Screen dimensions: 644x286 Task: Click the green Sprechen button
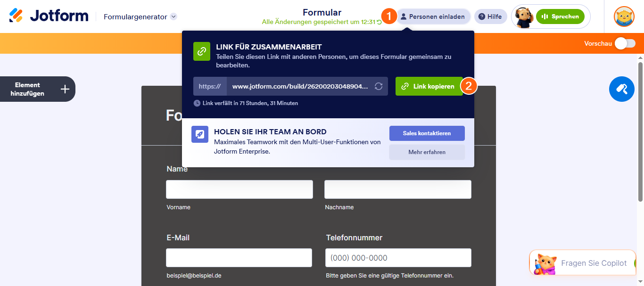click(560, 16)
